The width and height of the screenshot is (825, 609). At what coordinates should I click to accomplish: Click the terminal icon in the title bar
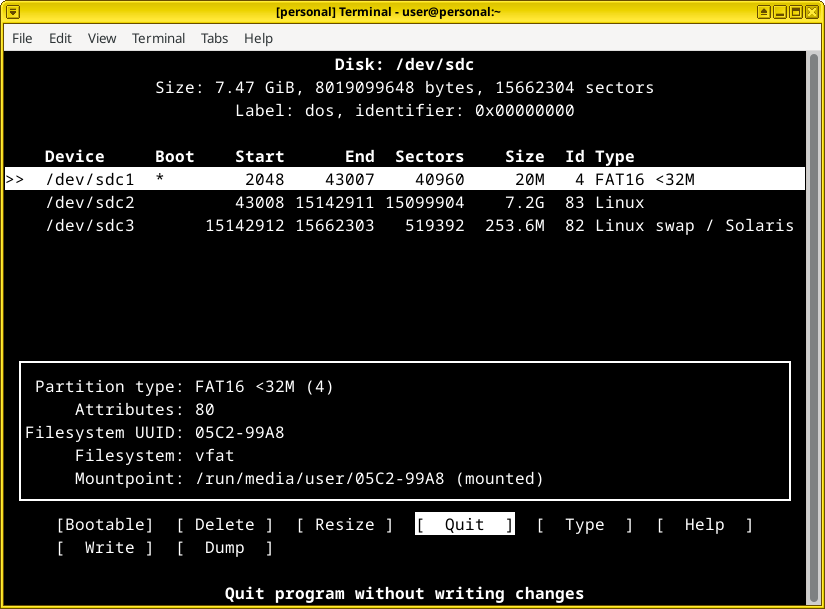[x=13, y=13]
